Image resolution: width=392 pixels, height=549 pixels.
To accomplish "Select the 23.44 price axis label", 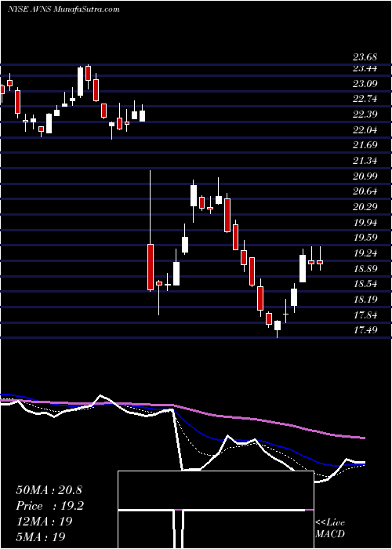I will [x=365, y=69].
